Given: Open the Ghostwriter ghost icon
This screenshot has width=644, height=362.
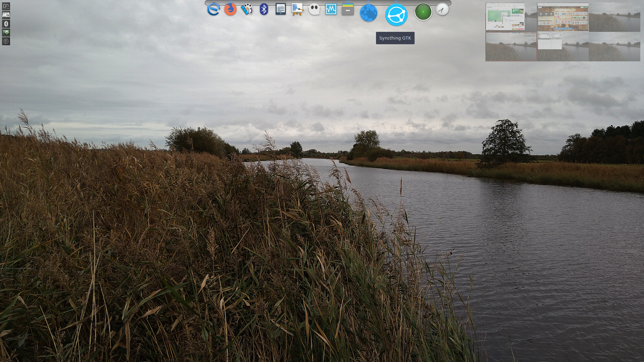Looking at the screenshot, I should click(314, 10).
